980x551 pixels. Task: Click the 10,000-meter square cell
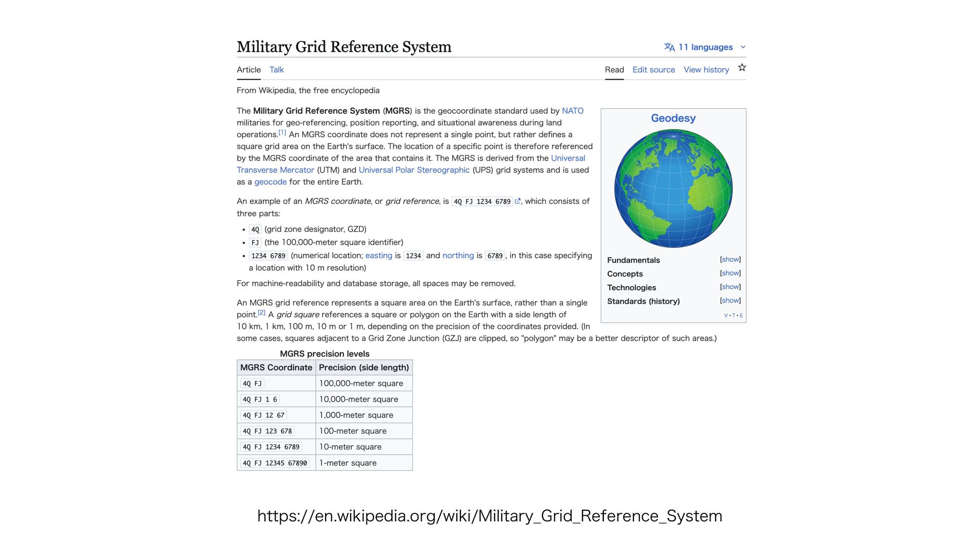(364, 399)
